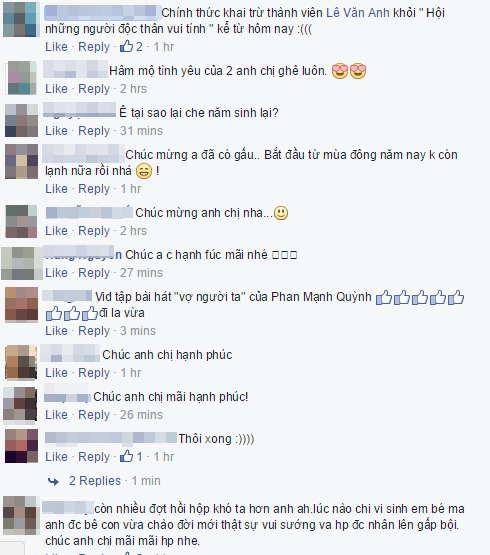
Task: Like 'Chúc mừng anh chị nha' comment
Action: pos(56,231)
